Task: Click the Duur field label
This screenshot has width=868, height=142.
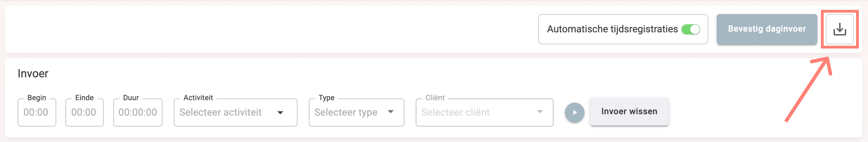Action: tap(131, 98)
